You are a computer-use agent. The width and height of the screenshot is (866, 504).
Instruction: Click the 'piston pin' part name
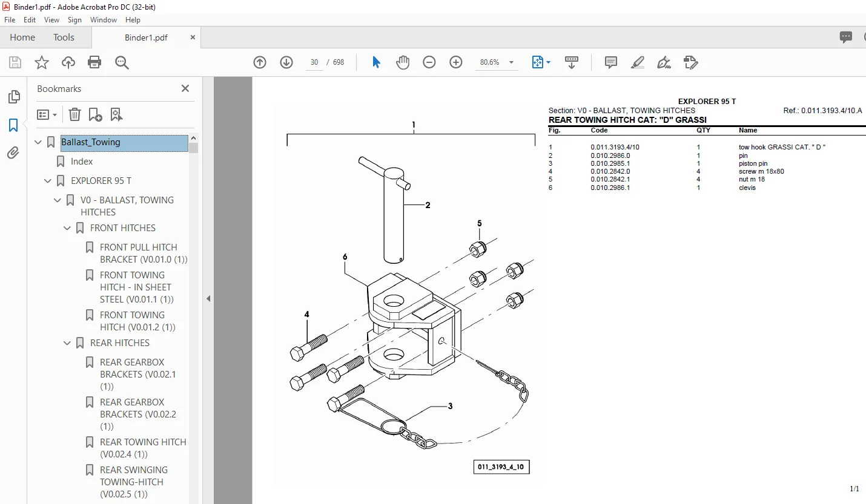pyautogui.click(x=753, y=163)
